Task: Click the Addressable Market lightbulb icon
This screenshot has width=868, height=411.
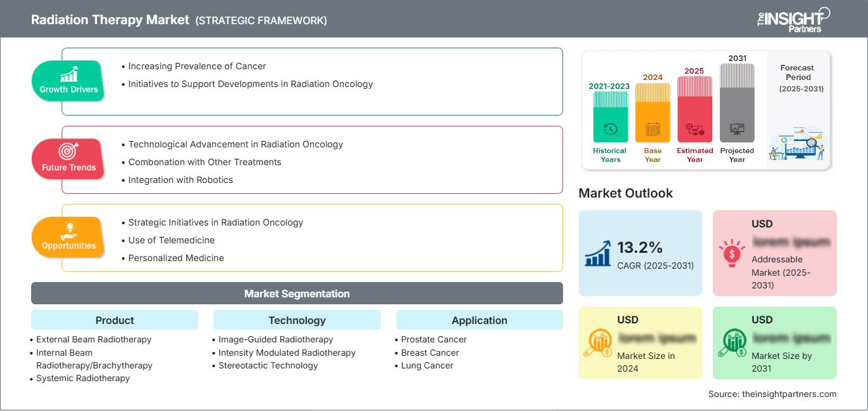Action: [731, 253]
